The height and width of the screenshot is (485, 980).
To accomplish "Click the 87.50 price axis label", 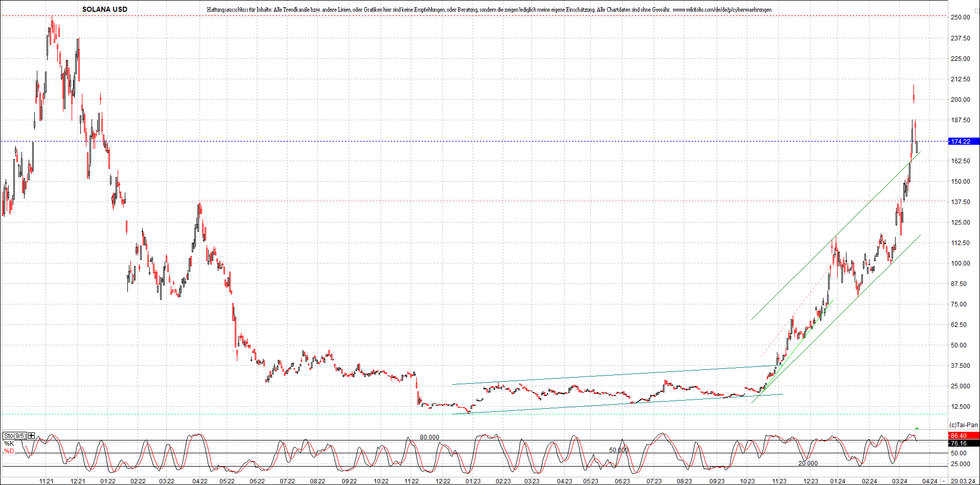I will [959, 284].
